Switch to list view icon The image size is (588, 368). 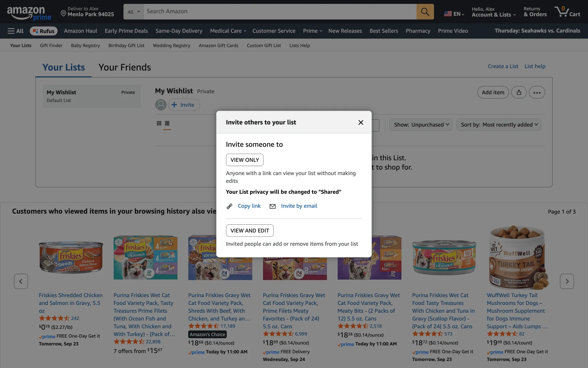(x=167, y=123)
